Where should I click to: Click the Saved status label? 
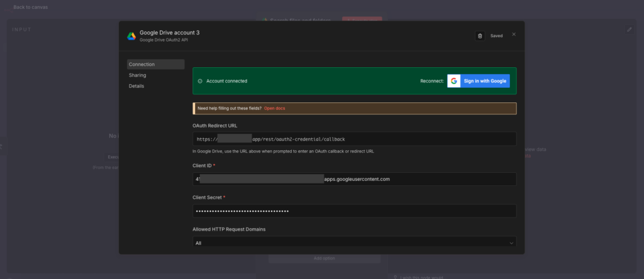[x=496, y=36]
